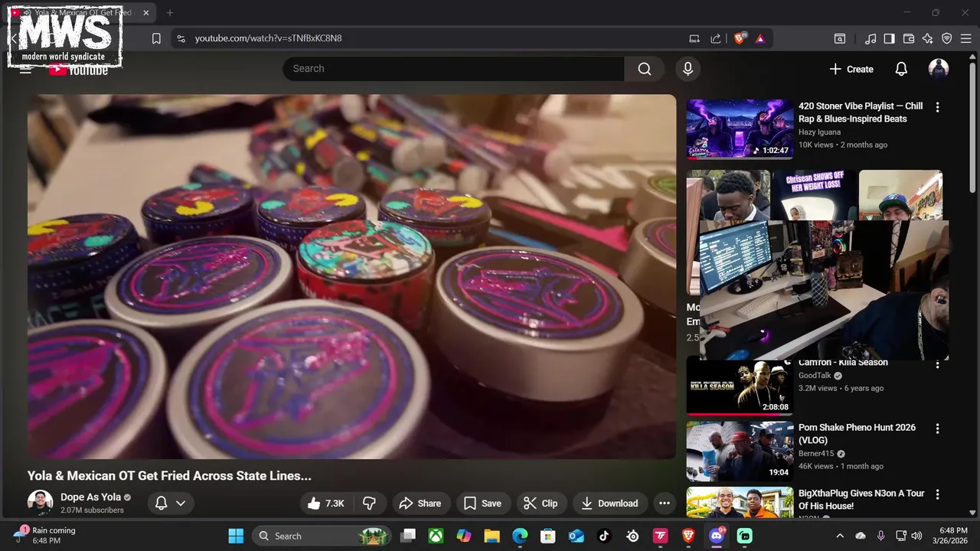Open Brave Rewards triangle icon
Viewport: 980px width, 551px height.
click(x=760, y=38)
